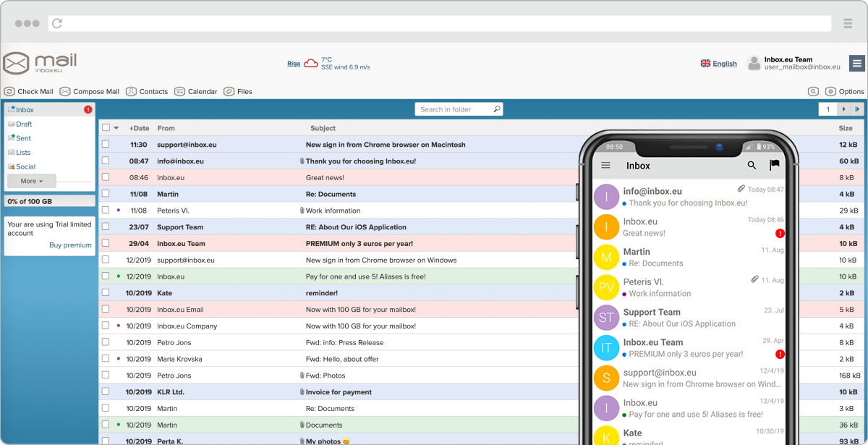The height and width of the screenshot is (445, 868).
Task: Tap the phone hamburger menu icon
Action: (606, 166)
